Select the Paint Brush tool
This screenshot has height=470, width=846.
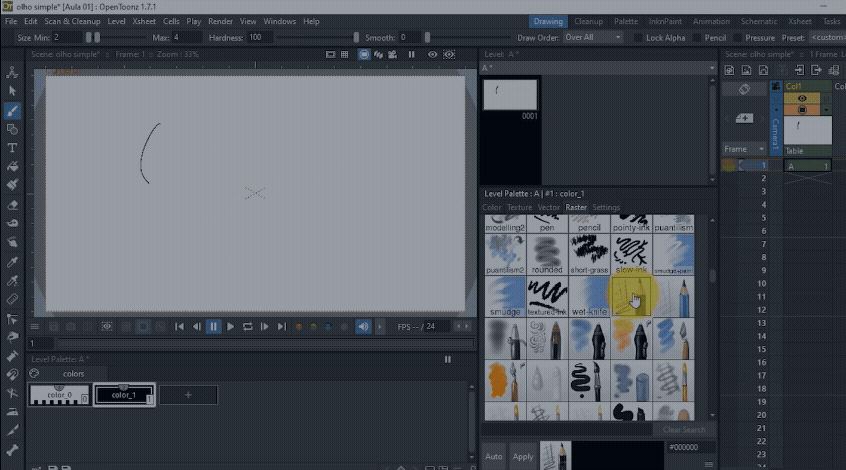coord(12,185)
